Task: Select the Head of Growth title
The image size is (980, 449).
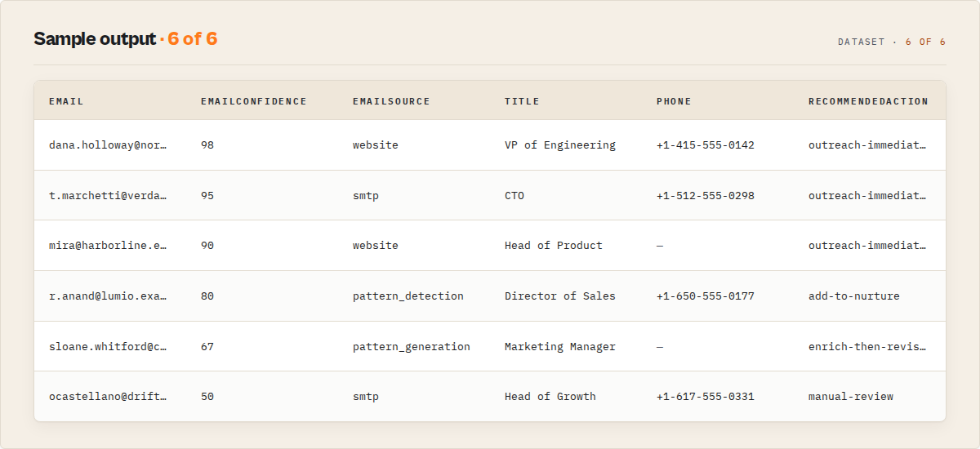Action: (x=550, y=396)
